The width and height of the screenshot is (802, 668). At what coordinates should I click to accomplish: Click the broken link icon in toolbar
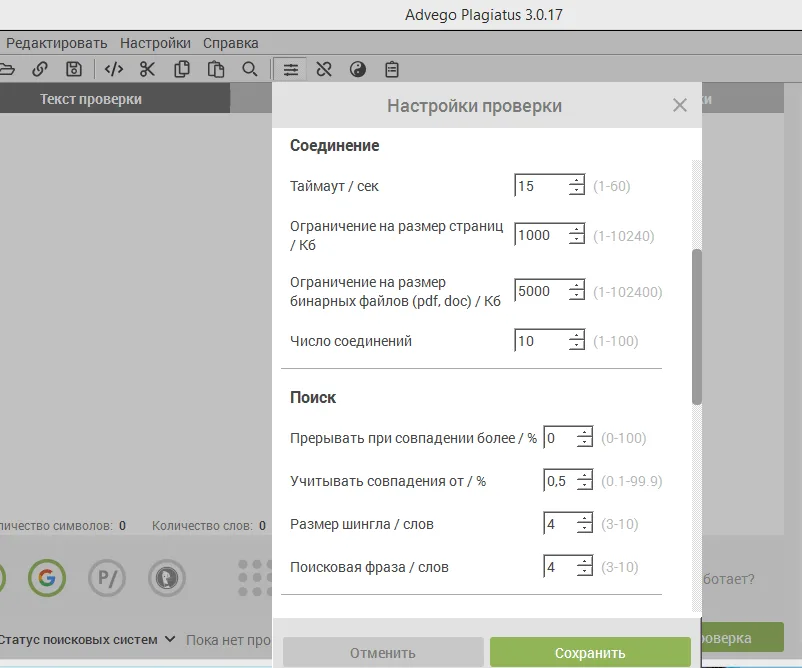coord(324,69)
